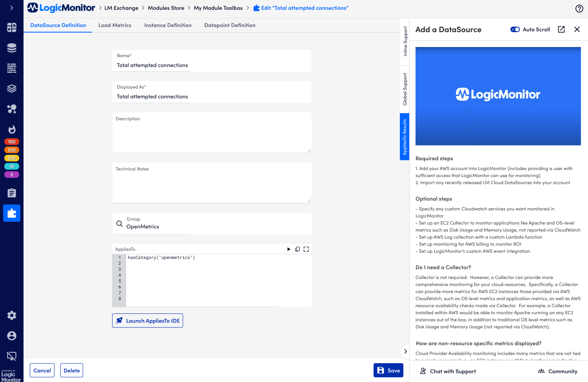Click the Powered by LogicMonitor footer logo
588x382 pixels.
point(11,376)
